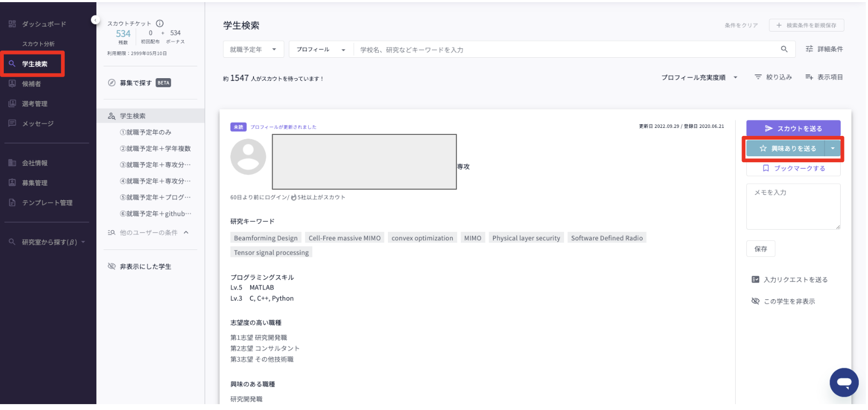Open 表示項目 display columns settings
Viewport: 868px width, 410px height.
[x=824, y=77]
